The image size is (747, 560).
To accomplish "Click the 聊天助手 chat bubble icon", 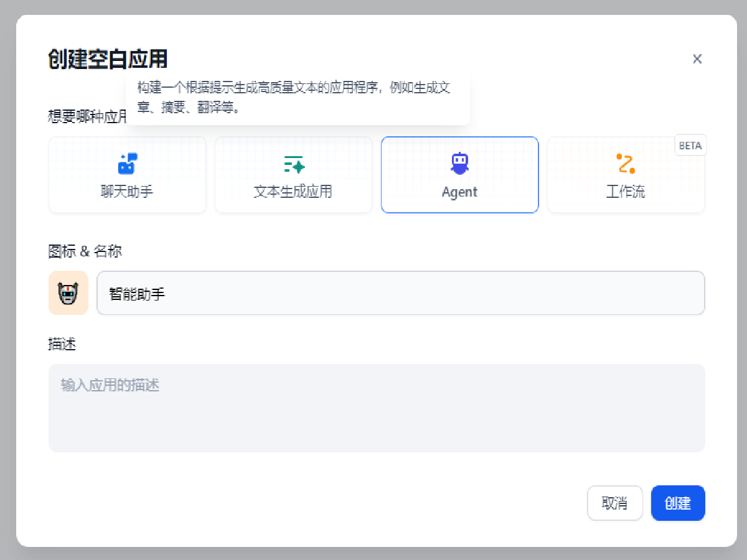I will tap(128, 164).
